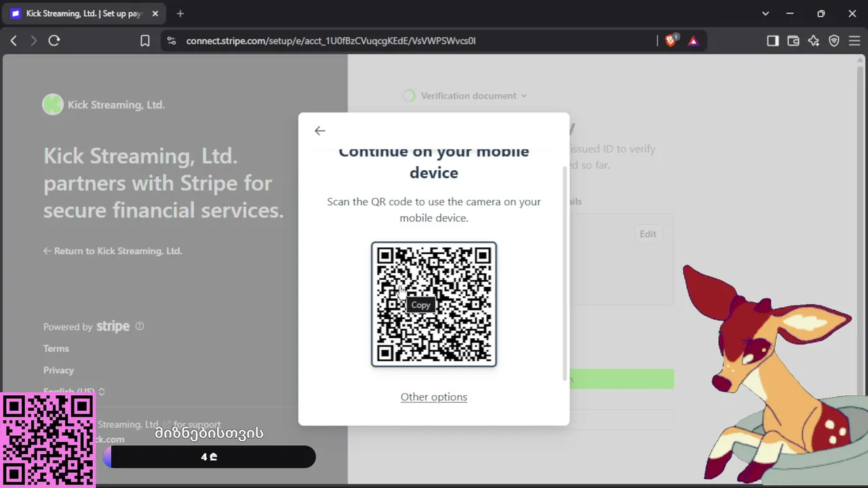The height and width of the screenshot is (488, 868).
Task: Click the Stripe QR code in the modal
Action: tap(434, 304)
